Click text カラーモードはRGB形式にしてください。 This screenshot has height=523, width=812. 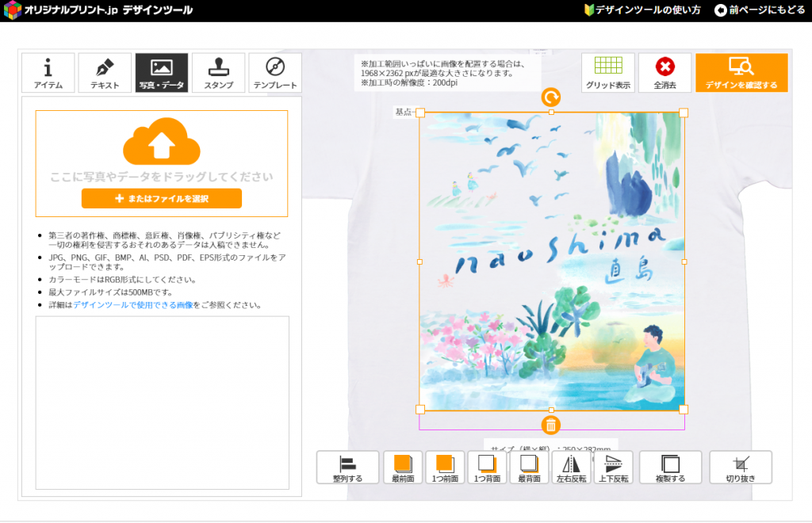[x=123, y=280]
